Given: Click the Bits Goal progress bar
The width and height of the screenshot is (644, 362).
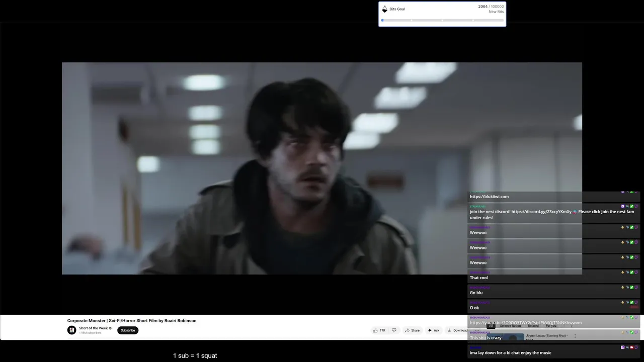Looking at the screenshot, I should pos(442,20).
